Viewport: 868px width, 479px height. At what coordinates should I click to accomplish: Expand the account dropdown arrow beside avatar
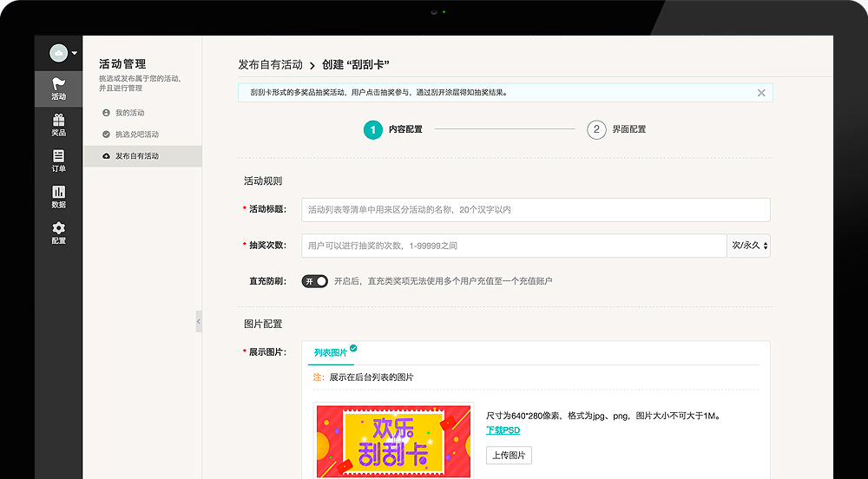click(x=75, y=54)
